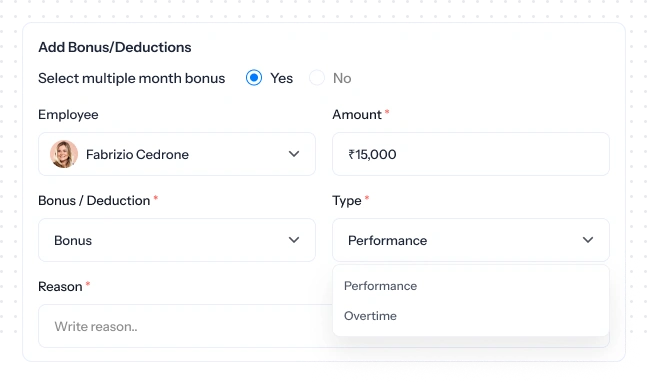Collapse the Type dropdown chevron
Image resolution: width=647 pixels, height=382 pixels.
tap(588, 240)
